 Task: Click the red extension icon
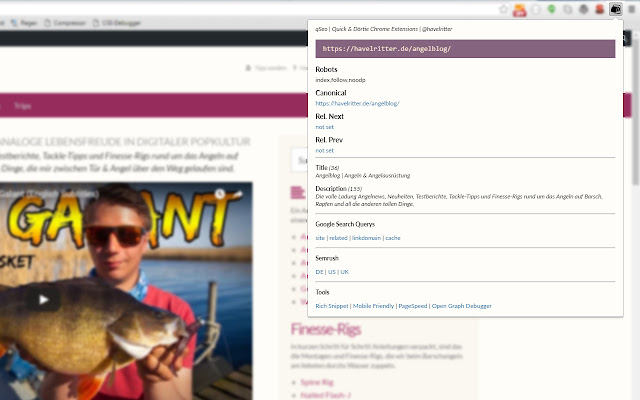(599, 9)
